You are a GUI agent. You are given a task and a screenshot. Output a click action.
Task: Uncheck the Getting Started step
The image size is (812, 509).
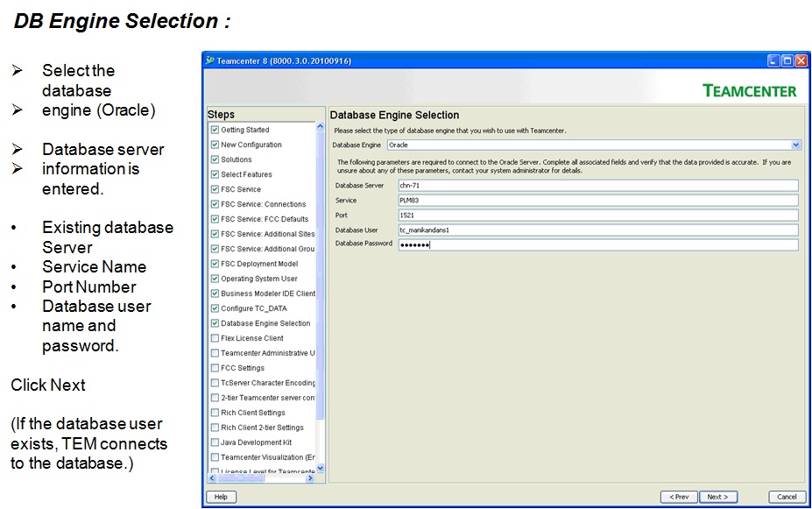(x=213, y=129)
